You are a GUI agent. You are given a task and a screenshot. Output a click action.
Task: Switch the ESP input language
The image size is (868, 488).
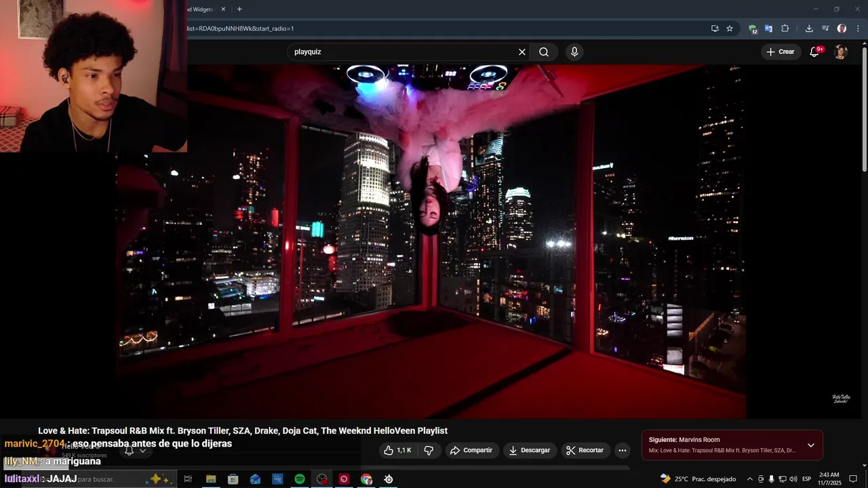[x=807, y=479]
